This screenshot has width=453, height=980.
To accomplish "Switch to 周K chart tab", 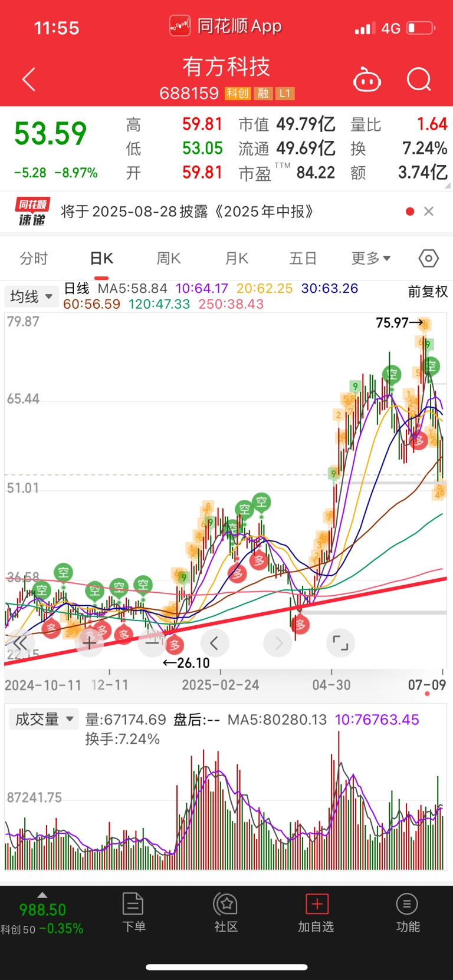I will [169, 258].
